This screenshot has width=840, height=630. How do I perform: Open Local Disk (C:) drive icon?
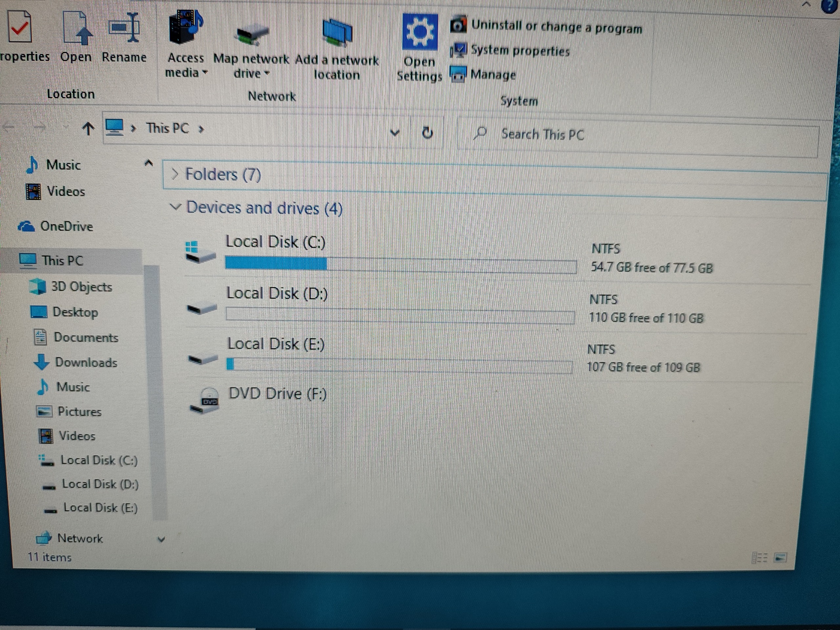(x=201, y=253)
